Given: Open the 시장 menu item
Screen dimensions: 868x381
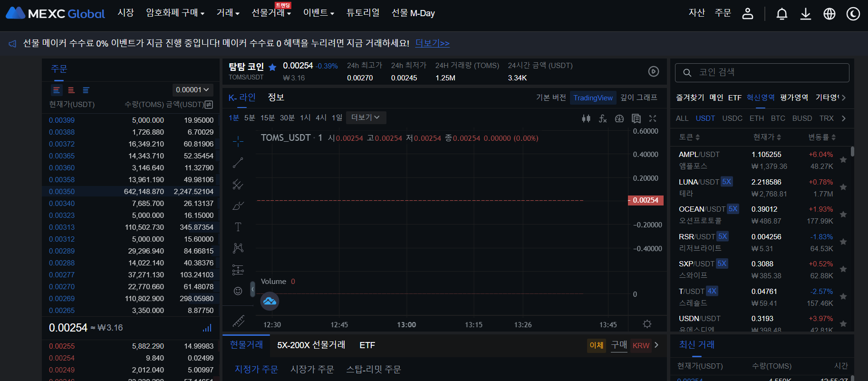Looking at the screenshot, I should (x=126, y=13).
